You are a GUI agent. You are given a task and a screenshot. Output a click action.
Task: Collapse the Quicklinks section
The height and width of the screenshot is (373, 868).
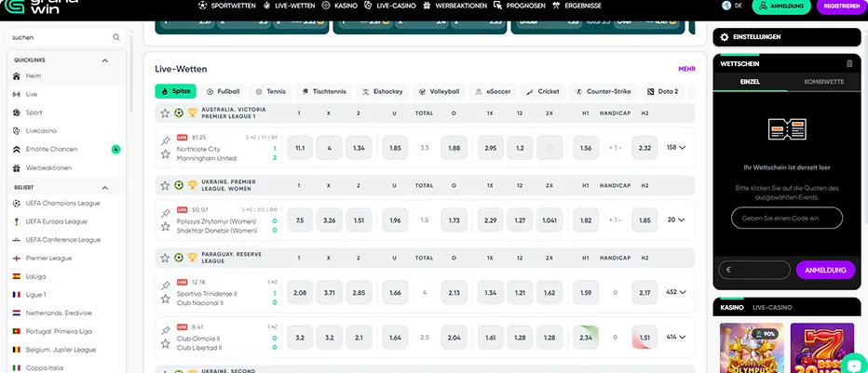pos(104,60)
